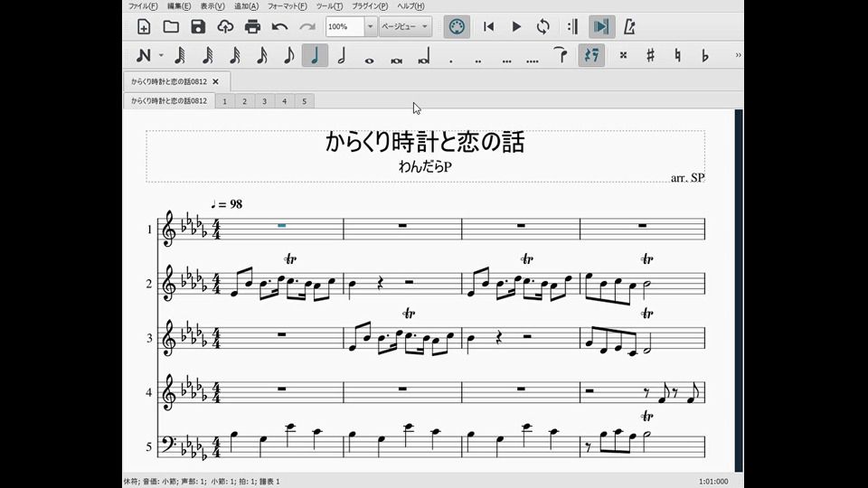Image resolution: width=868 pixels, height=488 pixels.
Task: Select the composer text わんだらP
Action: (425, 166)
